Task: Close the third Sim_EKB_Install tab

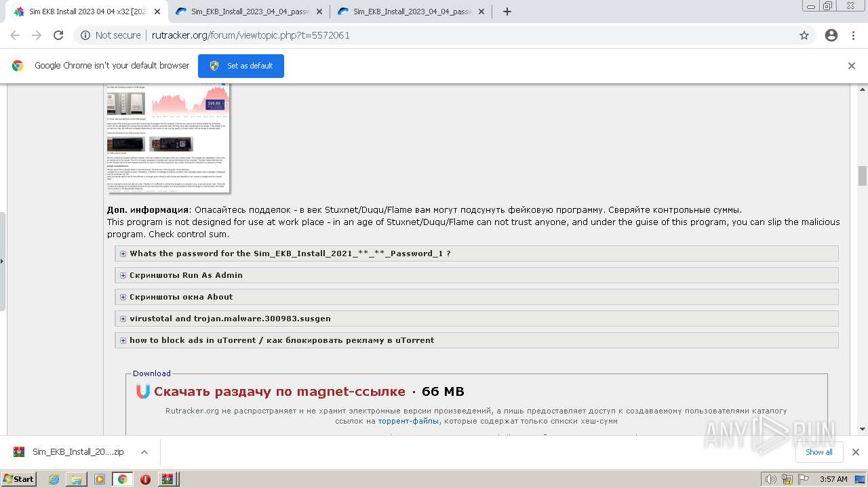Action: [481, 12]
